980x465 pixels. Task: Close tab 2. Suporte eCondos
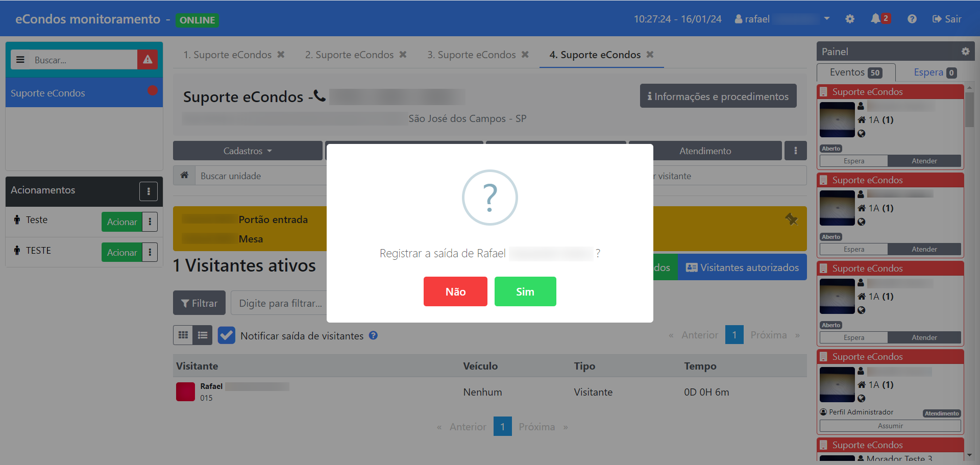click(x=403, y=55)
